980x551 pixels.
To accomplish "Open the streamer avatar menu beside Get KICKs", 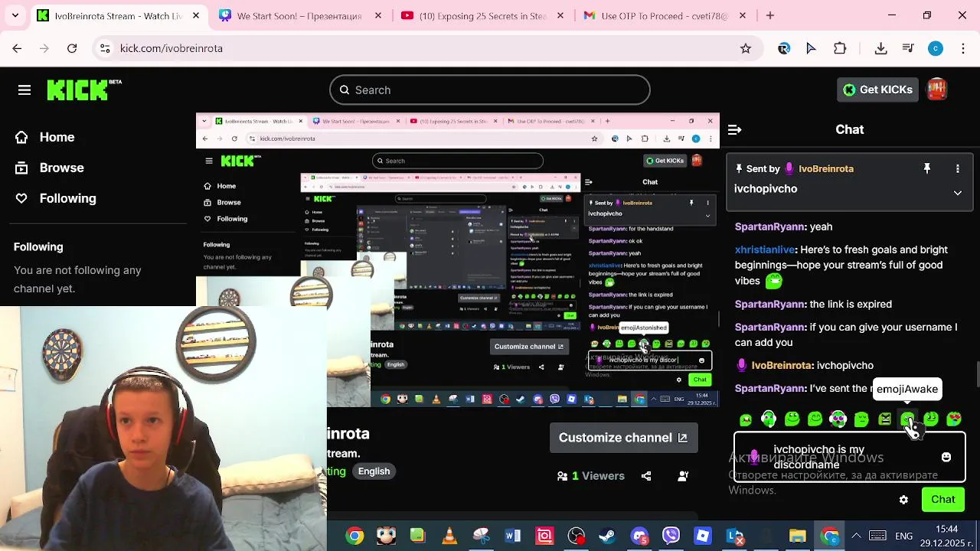I will point(937,90).
